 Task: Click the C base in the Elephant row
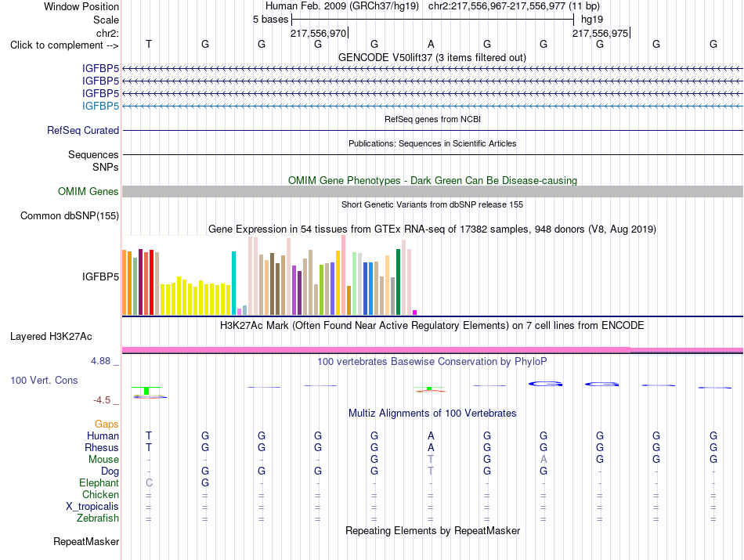(149, 482)
